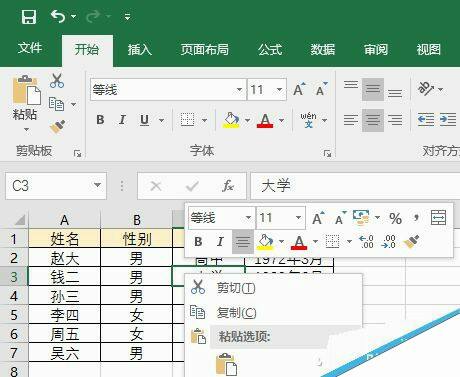
Task: Open the 审阅 tab
Action: coord(376,50)
